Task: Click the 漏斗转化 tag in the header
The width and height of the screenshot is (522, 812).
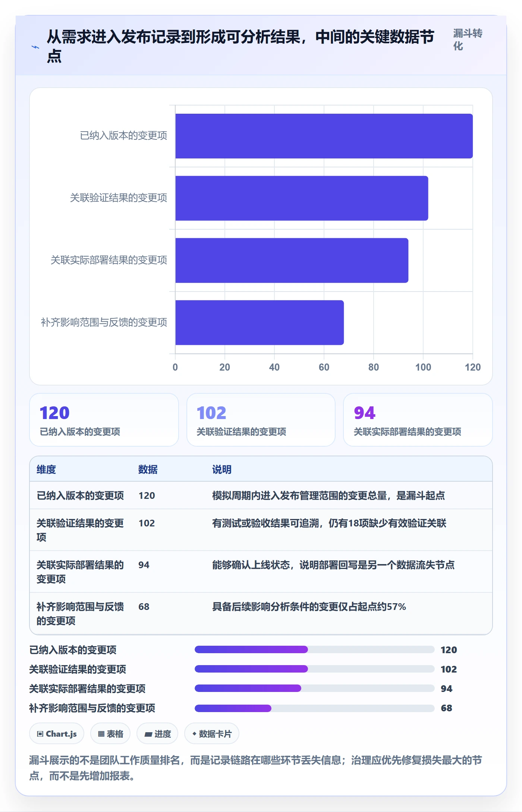Action: coord(468,40)
